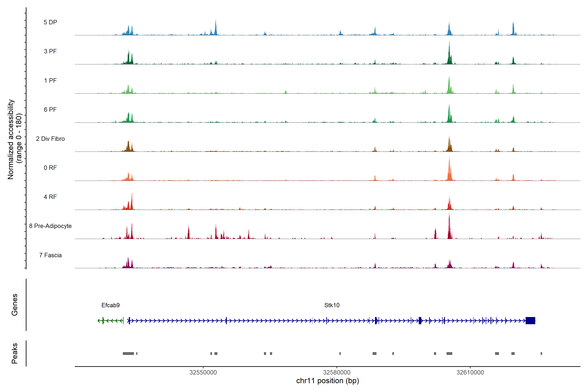
Task: Click the 2 Div Fibro label
Action: (50, 139)
